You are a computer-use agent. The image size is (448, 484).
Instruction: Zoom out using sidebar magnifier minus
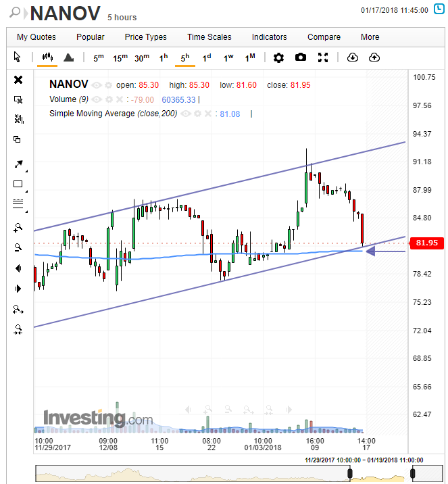[18, 247]
